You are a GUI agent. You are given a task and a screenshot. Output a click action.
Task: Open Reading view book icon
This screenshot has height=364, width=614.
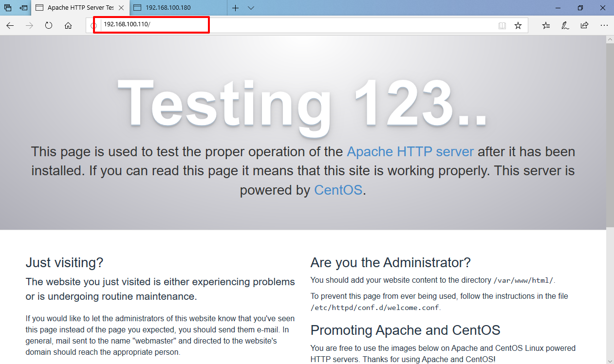pyautogui.click(x=502, y=25)
